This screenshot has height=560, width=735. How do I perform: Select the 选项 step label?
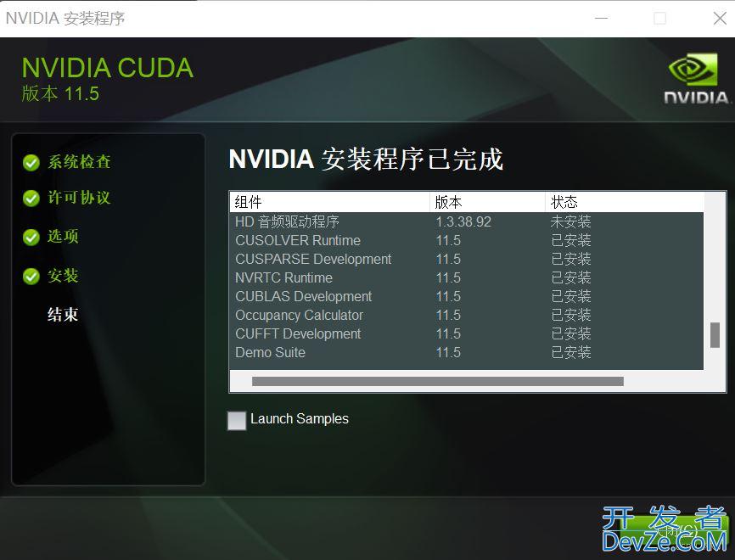click(x=63, y=236)
